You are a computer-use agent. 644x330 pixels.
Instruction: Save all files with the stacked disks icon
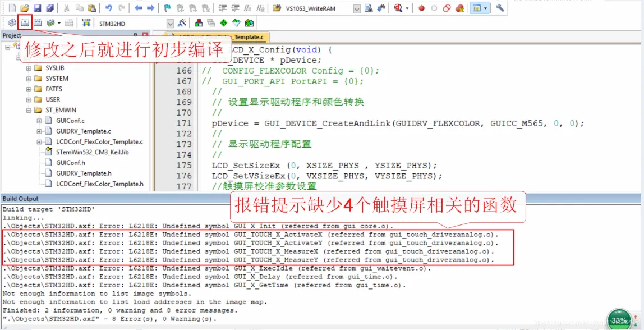(x=50, y=8)
